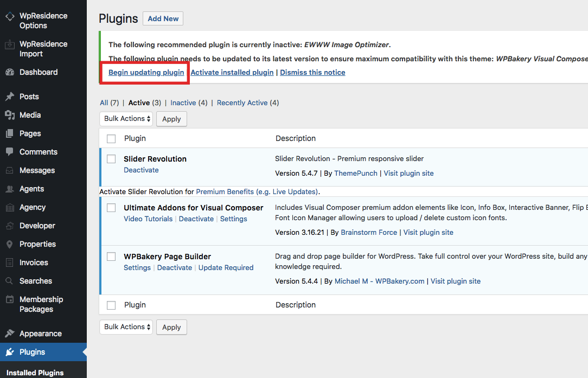
Task: Click the Add New plugin button
Action: 163,19
